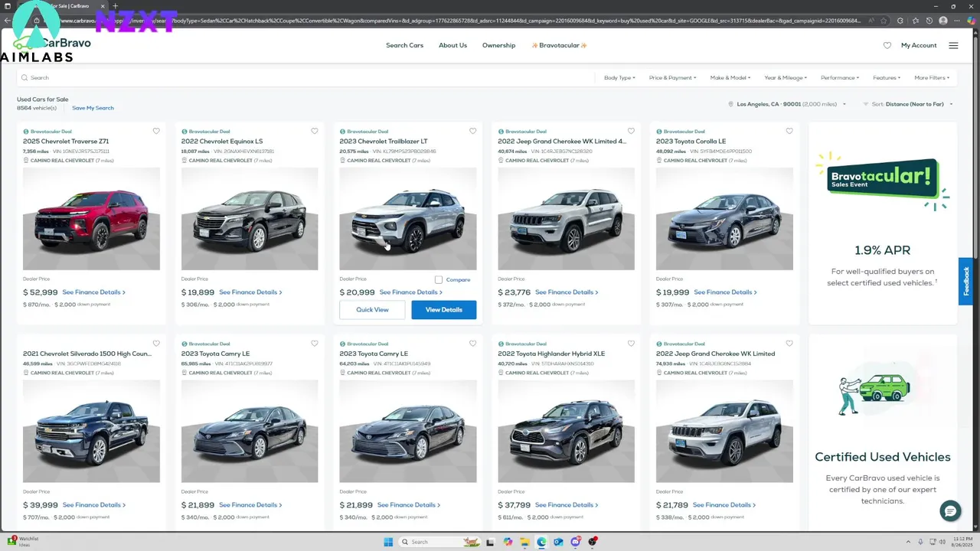See Finance Details for $52,999 Traverse
The height and width of the screenshot is (551, 980).
coord(93,292)
